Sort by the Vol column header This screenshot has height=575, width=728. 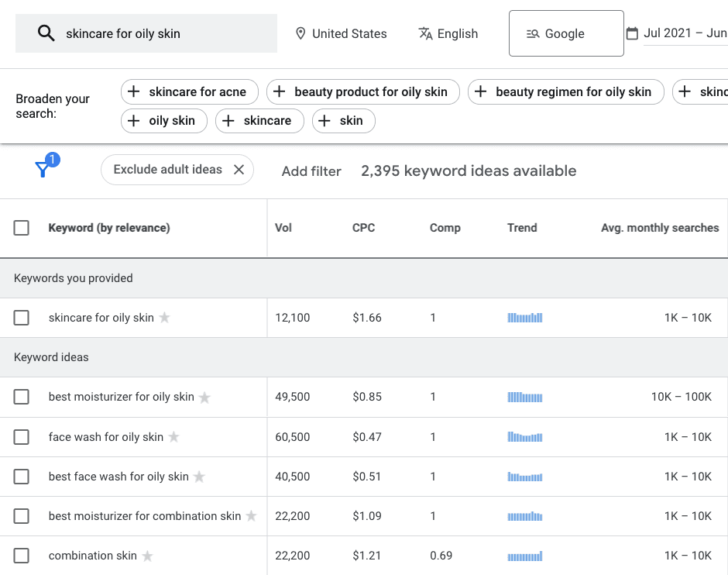click(x=283, y=228)
